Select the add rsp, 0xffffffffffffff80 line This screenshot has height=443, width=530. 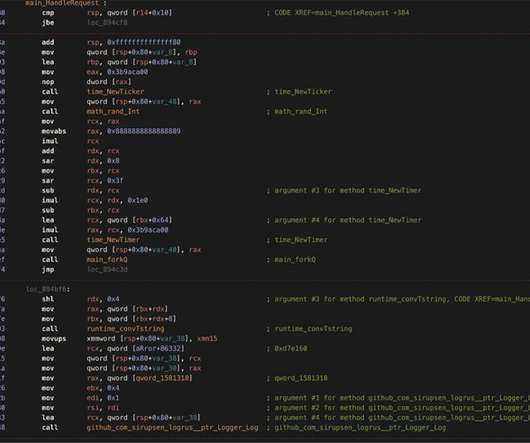click(111, 42)
